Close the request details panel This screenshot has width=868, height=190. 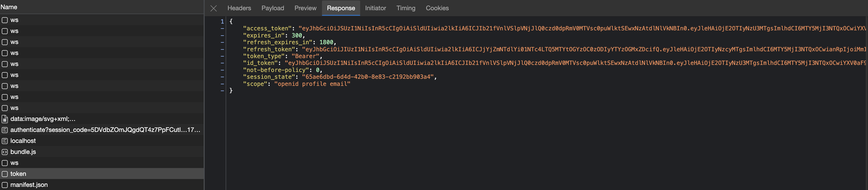click(x=213, y=8)
